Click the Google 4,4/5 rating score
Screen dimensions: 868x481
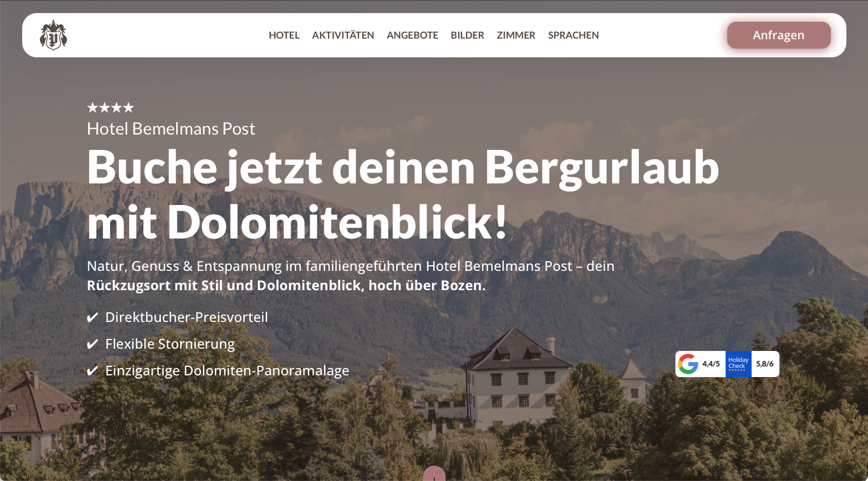coord(711,364)
